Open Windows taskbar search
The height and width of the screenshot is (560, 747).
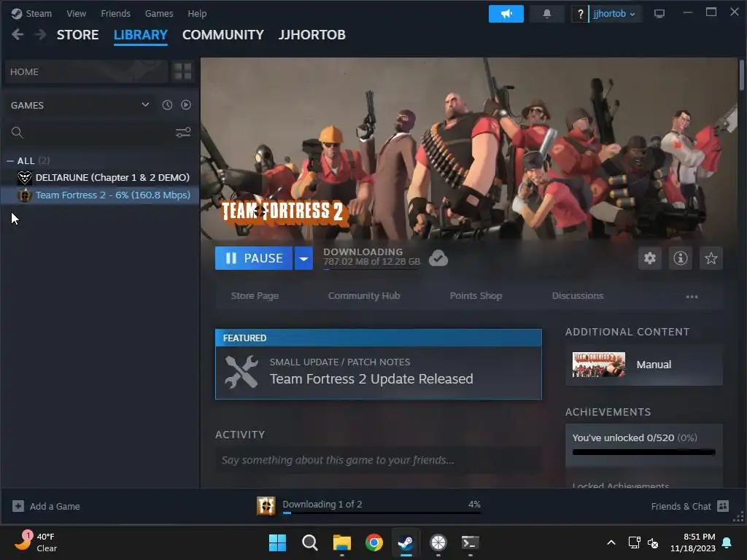pos(309,542)
